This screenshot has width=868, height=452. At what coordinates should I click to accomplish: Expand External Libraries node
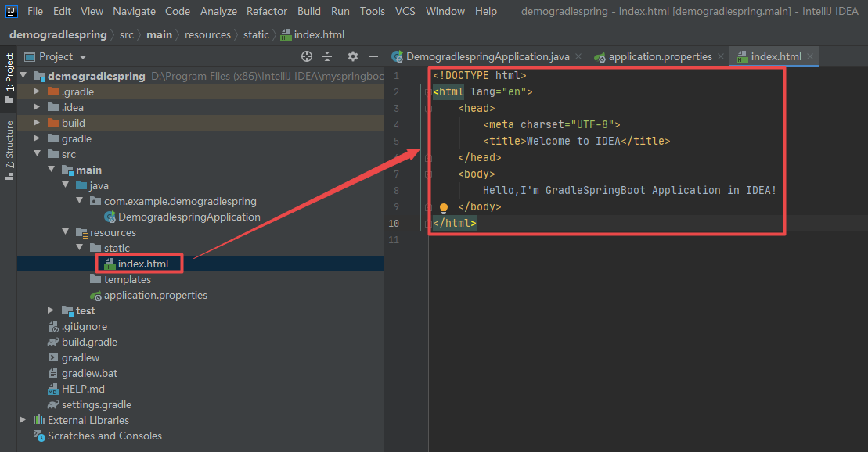click(23, 420)
